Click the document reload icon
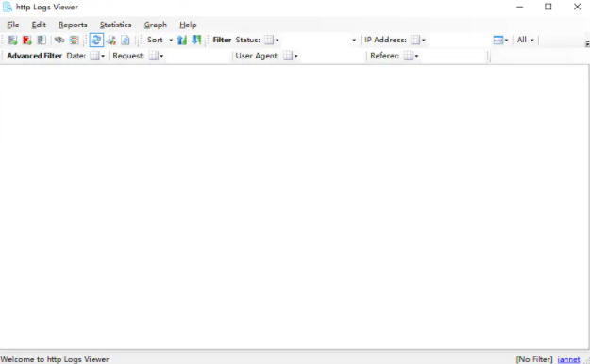The width and height of the screenshot is (590, 364). tap(126, 40)
